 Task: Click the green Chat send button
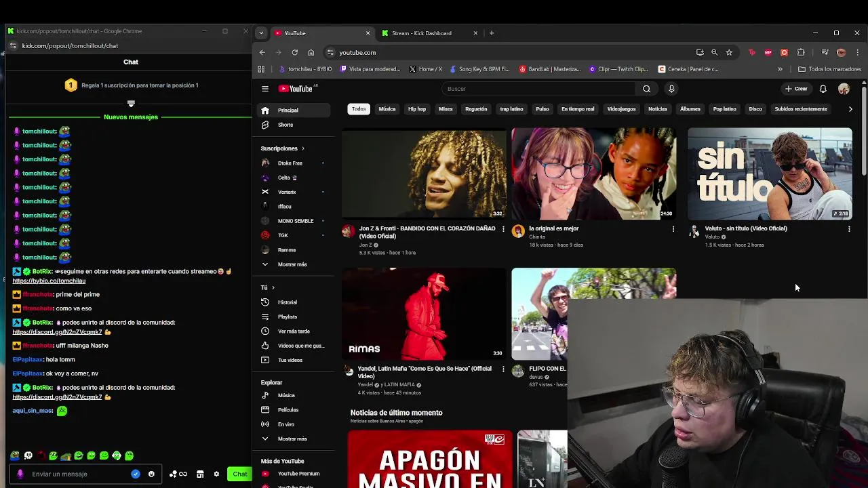coord(239,474)
